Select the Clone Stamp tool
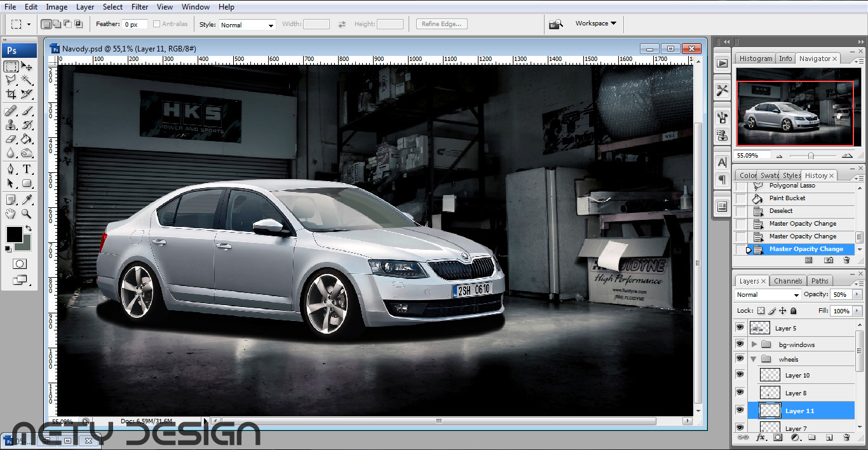Viewport: 868px width, 450px height. [x=11, y=125]
